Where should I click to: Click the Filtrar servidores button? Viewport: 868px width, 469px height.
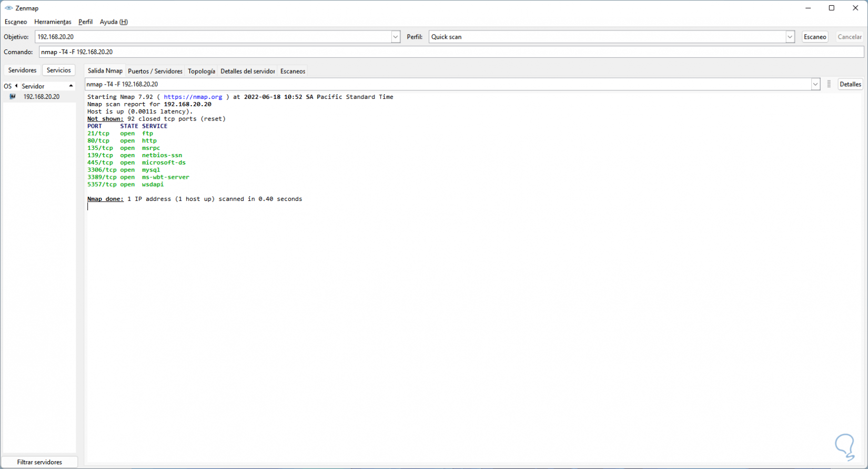click(39, 462)
